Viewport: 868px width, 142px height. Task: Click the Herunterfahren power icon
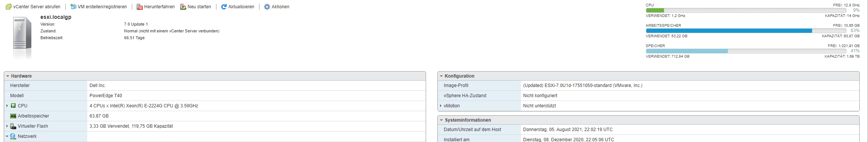pos(140,7)
